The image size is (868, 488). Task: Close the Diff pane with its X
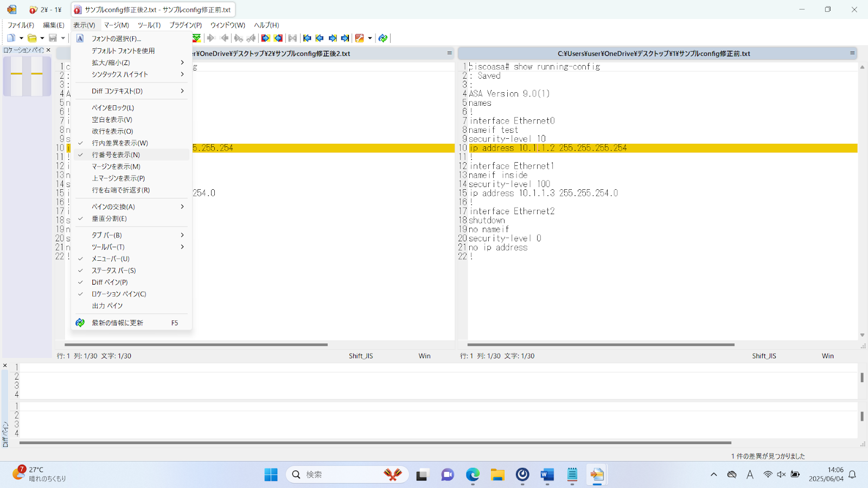click(x=5, y=365)
